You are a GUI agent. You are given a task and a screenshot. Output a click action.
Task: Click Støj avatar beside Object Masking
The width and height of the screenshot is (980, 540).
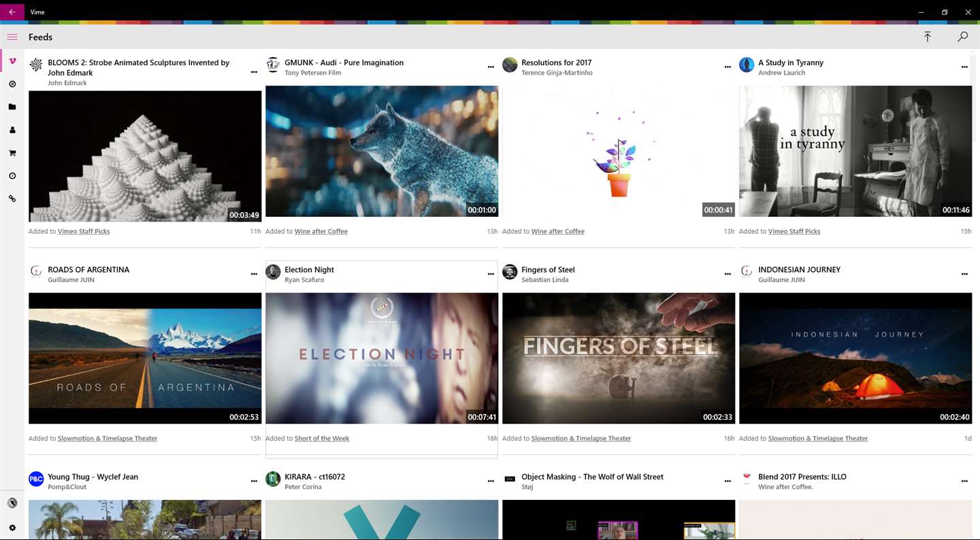(x=510, y=479)
